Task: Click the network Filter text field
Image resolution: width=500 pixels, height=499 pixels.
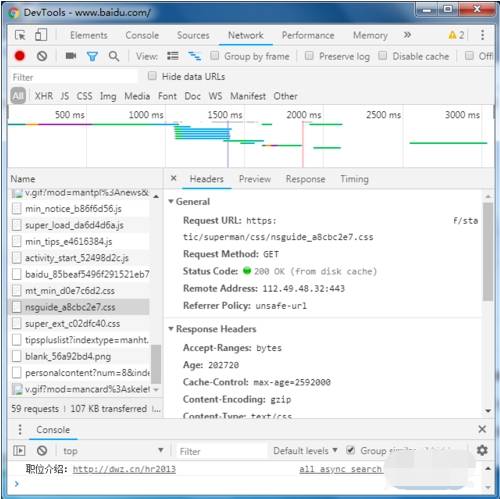Action: [x=73, y=77]
